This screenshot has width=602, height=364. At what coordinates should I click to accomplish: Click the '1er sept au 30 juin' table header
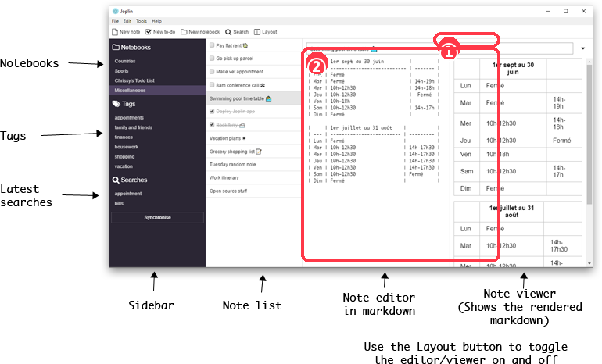pos(513,68)
